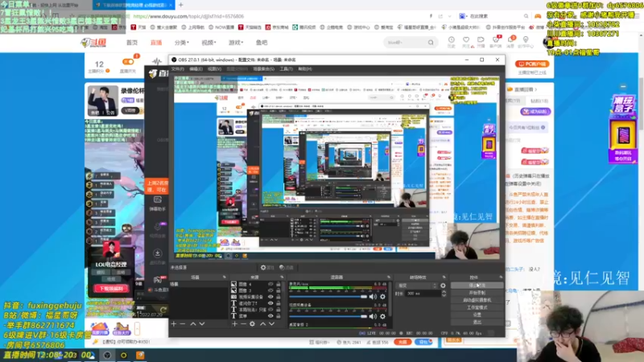Viewport: 644px width, 362px height.
Task: Click the orange app icon in the taskbar
Action: pyautogui.click(x=140, y=355)
